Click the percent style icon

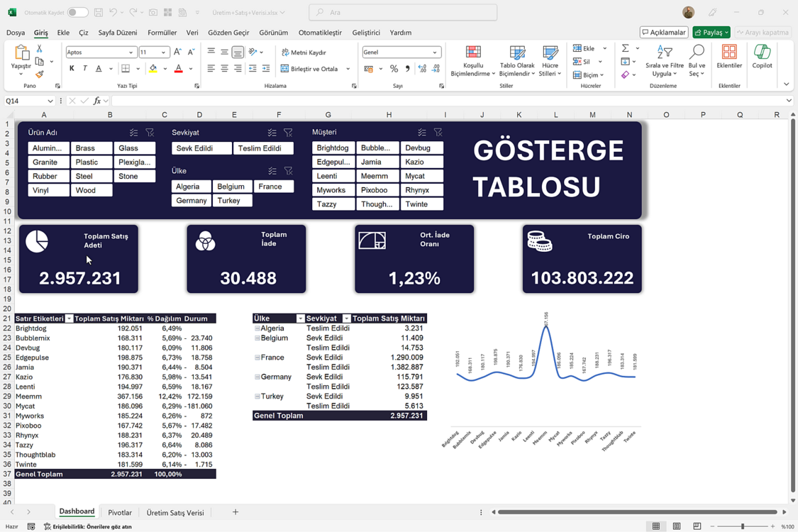point(394,68)
